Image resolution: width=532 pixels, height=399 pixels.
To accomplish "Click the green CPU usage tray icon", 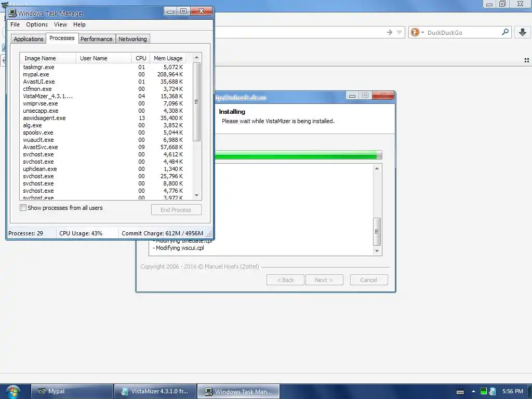I will point(484,391).
